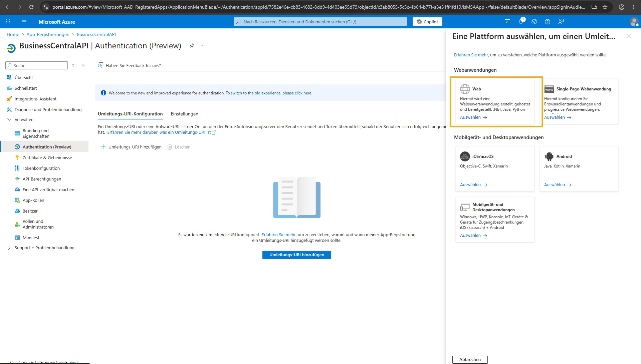Screen dimensions: 641x364
Task: Click Erfahren Sie mehr in platform panel
Action: (471, 55)
